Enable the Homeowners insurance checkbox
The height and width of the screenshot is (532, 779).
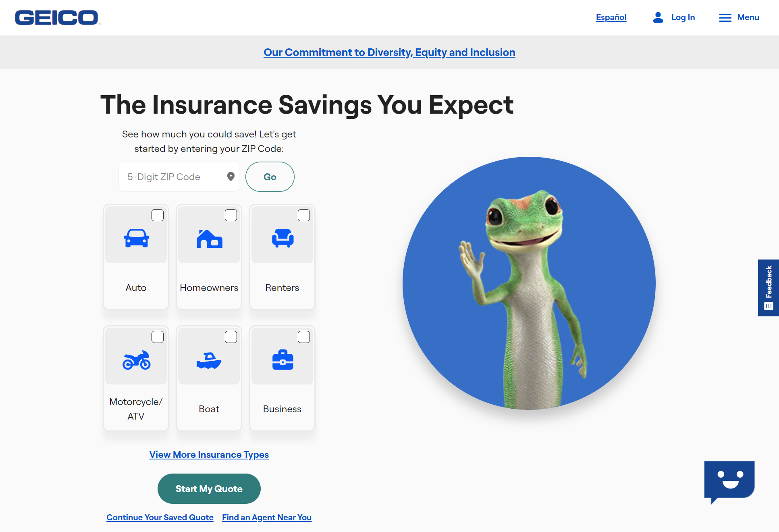click(x=231, y=215)
